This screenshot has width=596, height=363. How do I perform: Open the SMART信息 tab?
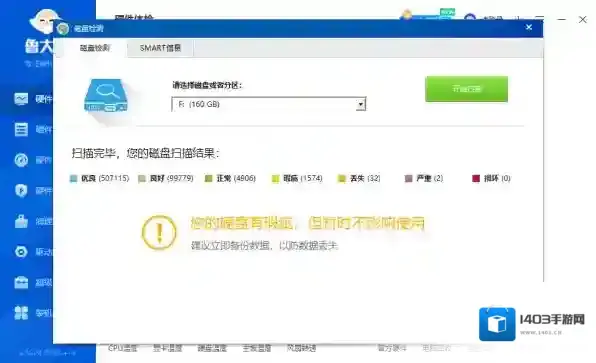(160, 48)
